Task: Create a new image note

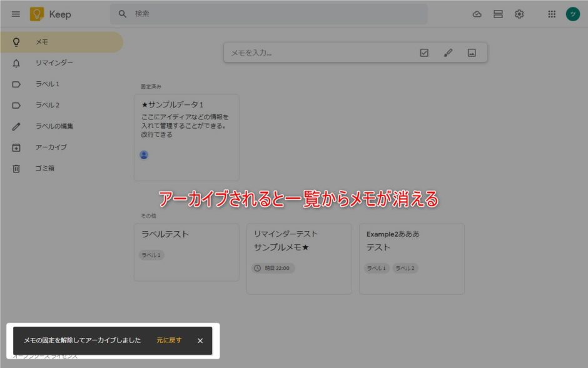Action: tap(472, 53)
